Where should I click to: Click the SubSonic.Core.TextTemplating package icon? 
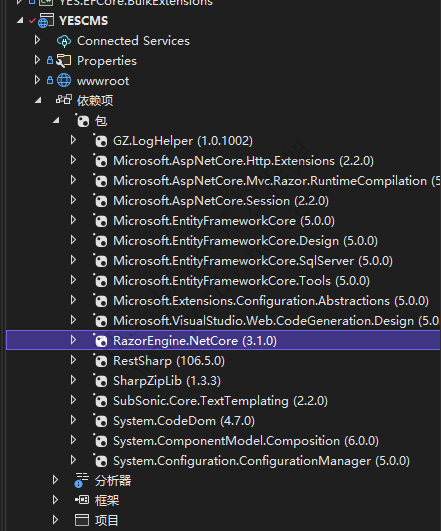tap(101, 400)
